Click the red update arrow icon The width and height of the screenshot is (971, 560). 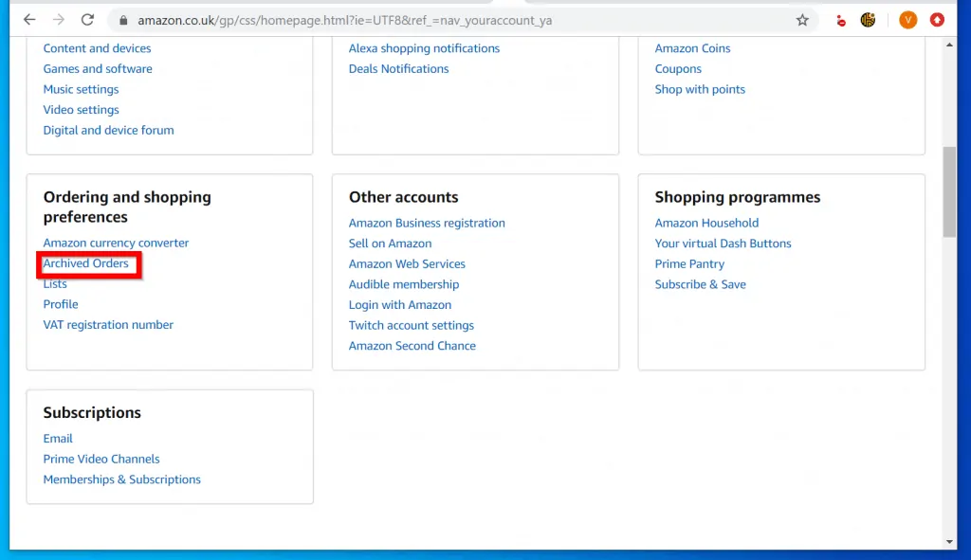tap(937, 20)
